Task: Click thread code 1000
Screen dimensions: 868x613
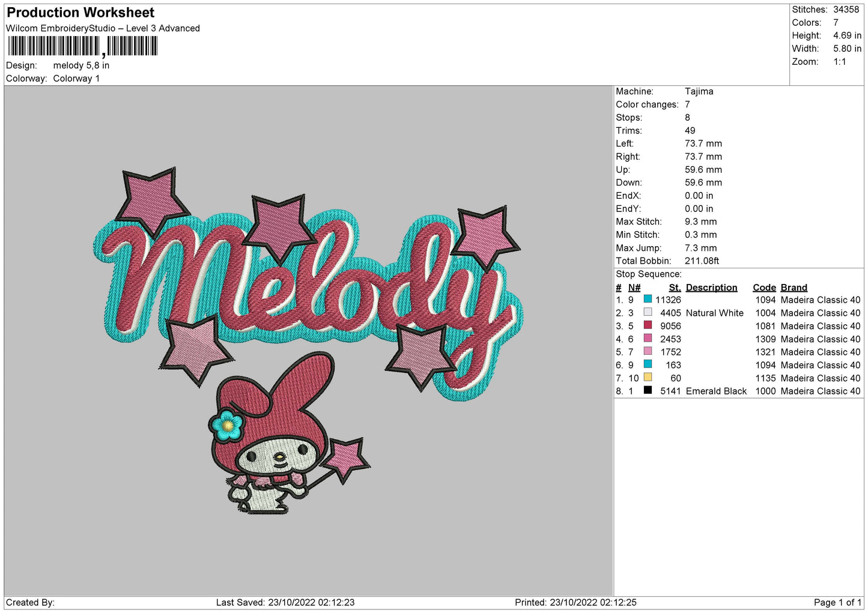Action: (x=765, y=391)
